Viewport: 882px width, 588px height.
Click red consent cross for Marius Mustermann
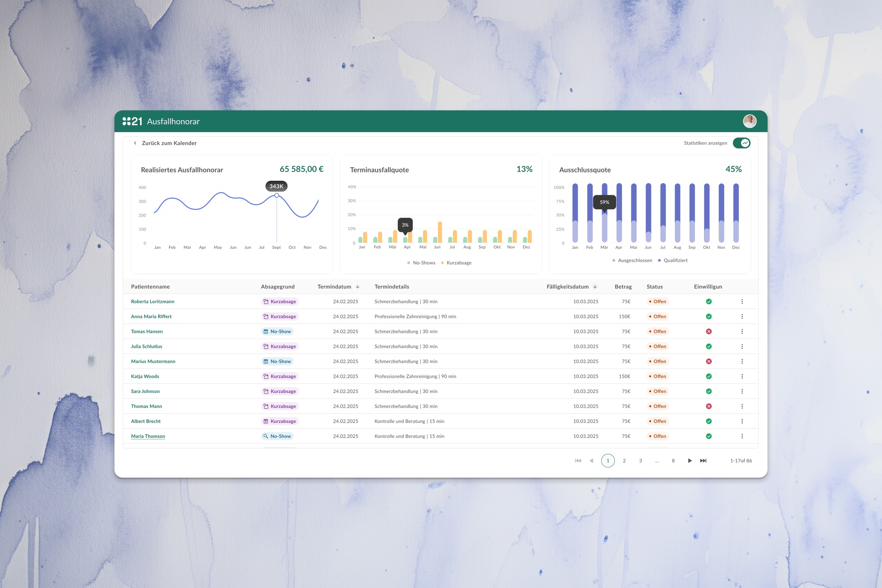coord(709,362)
